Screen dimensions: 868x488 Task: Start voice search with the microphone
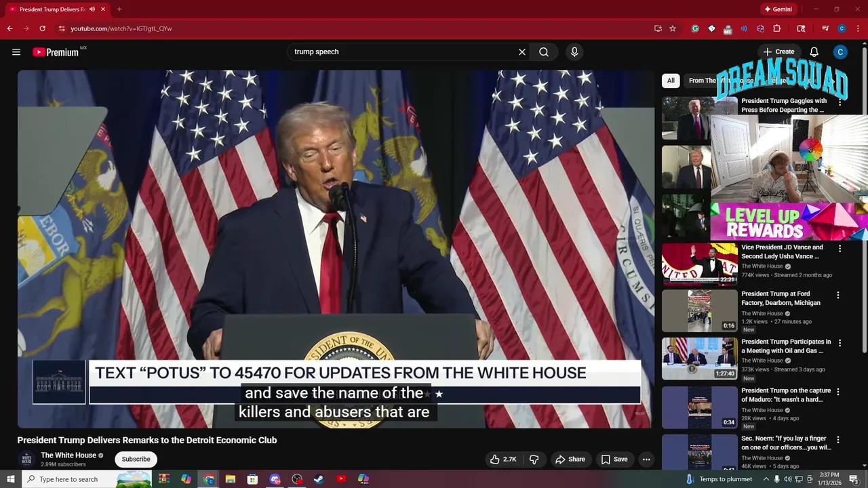pyautogui.click(x=574, y=52)
